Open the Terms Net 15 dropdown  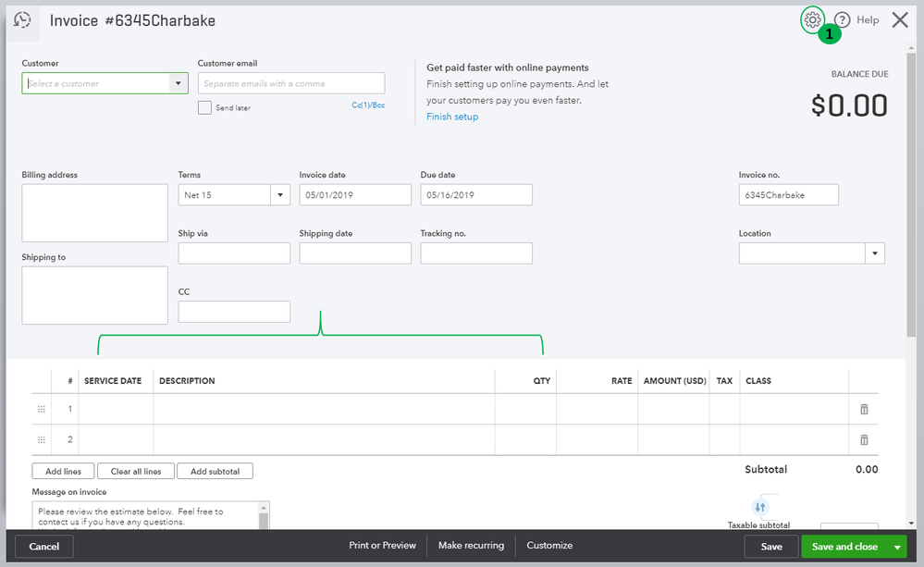pos(280,195)
